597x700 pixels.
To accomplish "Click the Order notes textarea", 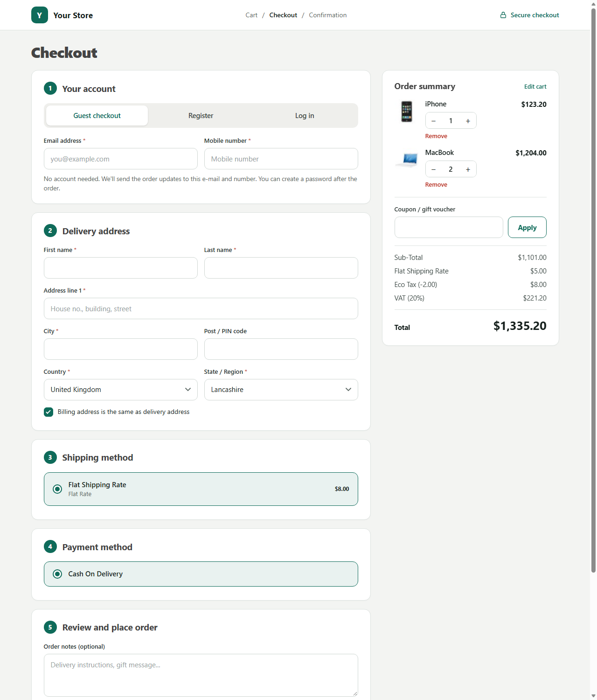I will (x=201, y=675).
